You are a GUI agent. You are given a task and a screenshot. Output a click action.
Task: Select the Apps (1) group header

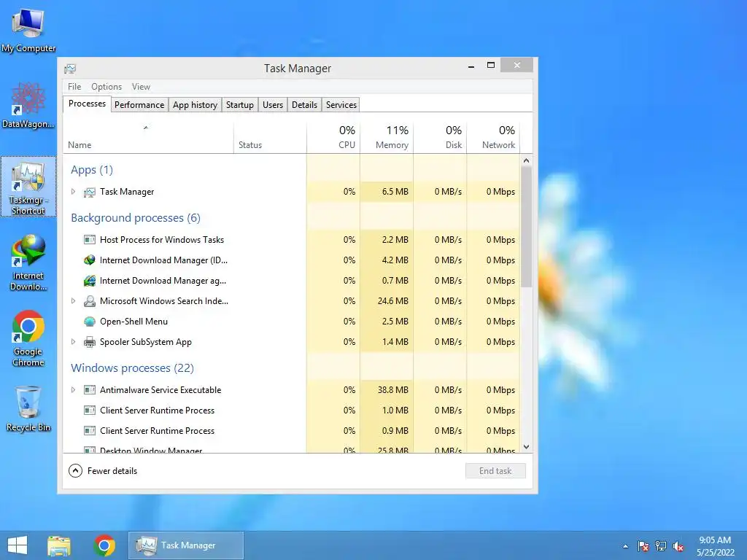[92, 170]
